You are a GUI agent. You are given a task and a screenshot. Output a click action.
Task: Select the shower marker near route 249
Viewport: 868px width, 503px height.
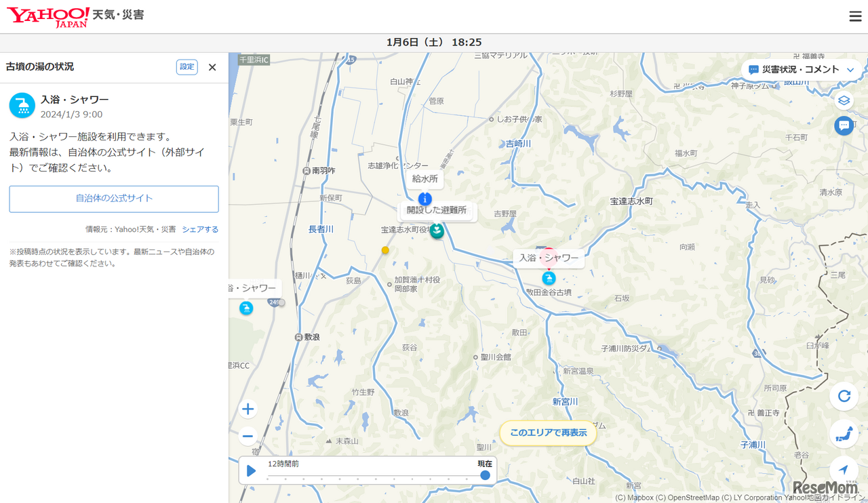tap(246, 308)
